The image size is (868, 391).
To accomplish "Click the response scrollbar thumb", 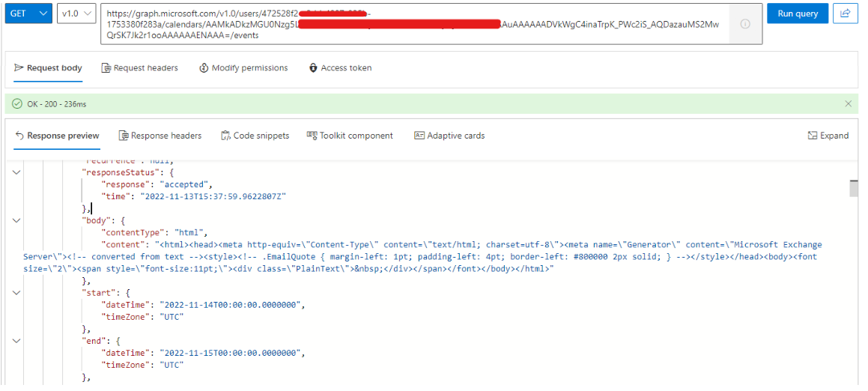I will click(854, 188).
